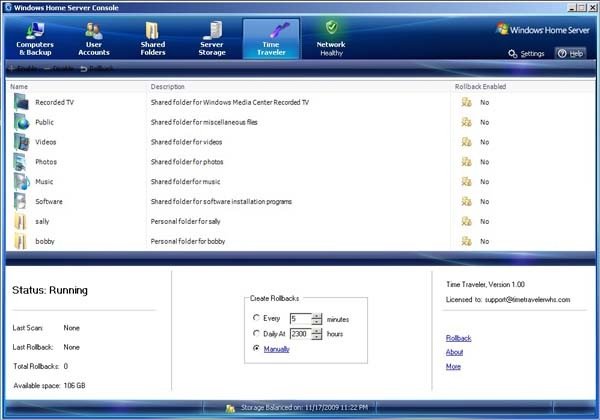Click the 'Available space: 106 GB' text
600x420 pixels.
[x=49, y=386]
